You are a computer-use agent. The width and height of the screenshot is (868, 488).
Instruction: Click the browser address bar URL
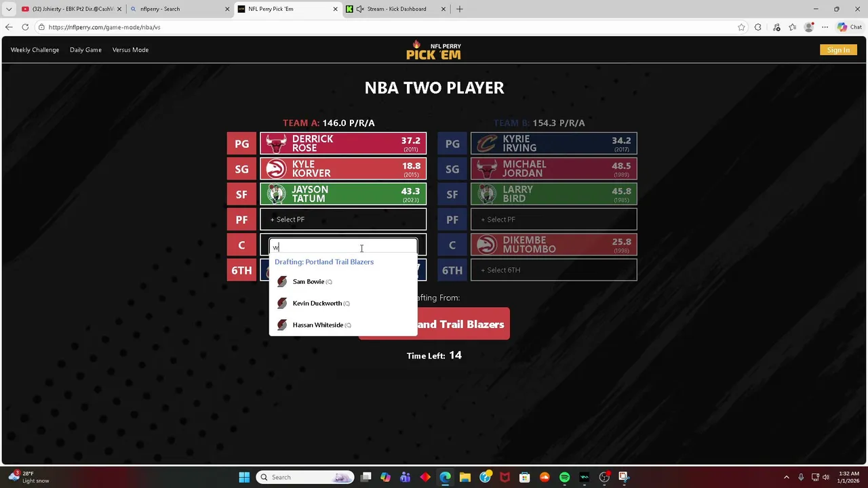click(104, 27)
